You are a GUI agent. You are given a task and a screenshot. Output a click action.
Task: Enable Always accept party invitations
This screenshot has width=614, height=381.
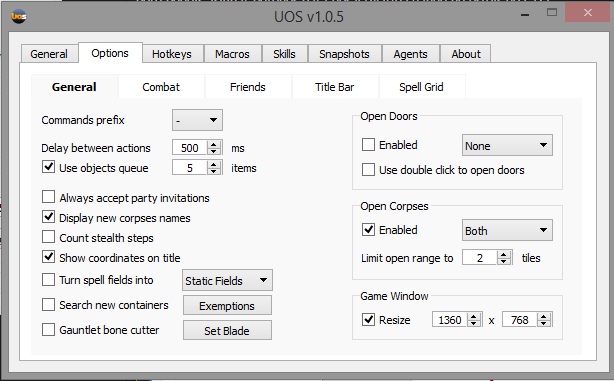tap(48, 197)
